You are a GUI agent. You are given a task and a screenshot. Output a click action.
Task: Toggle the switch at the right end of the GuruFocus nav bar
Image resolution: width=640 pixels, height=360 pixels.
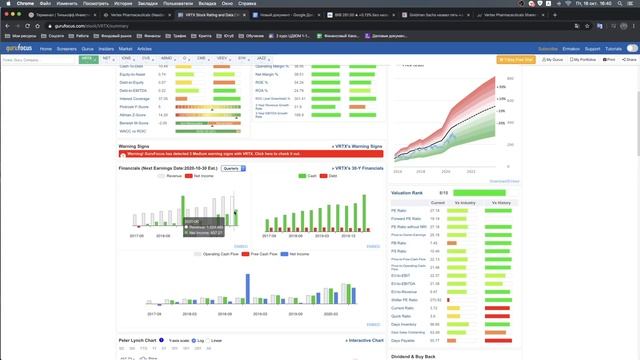click(x=632, y=48)
